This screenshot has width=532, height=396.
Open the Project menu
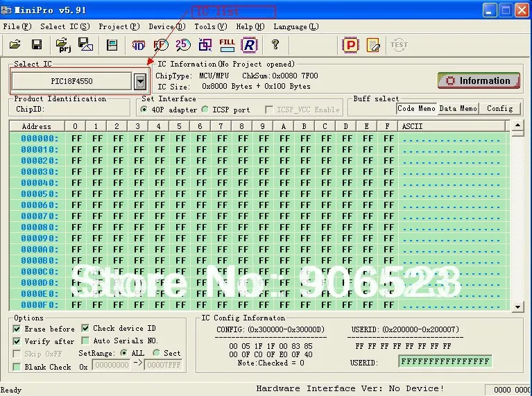(x=119, y=26)
